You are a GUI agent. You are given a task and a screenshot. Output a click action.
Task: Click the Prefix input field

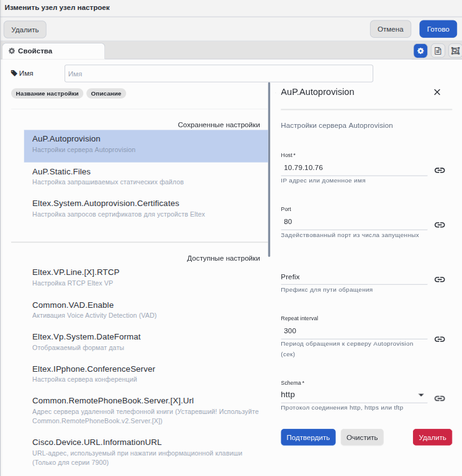pos(353,277)
